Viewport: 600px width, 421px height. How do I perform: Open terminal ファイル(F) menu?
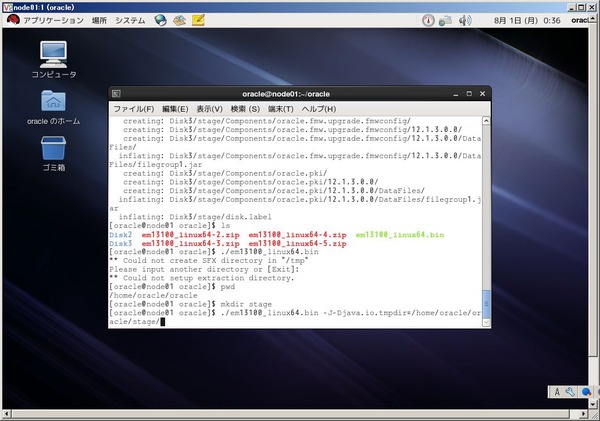pos(134,109)
